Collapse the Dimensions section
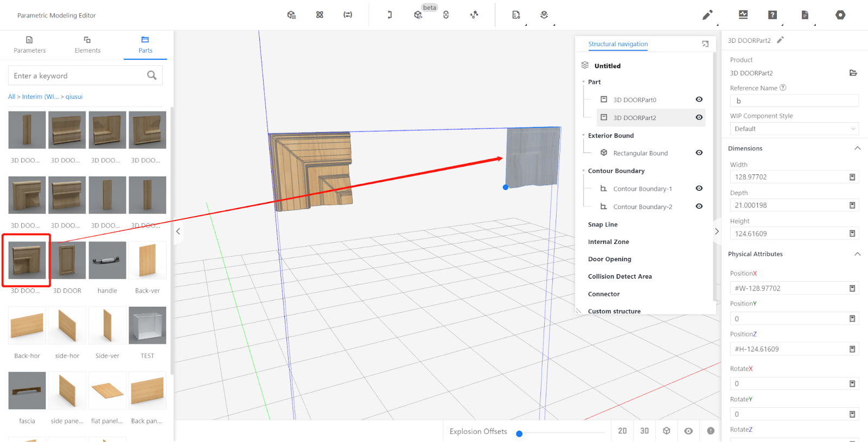Screen dimensions: 868x442 click(x=857, y=148)
